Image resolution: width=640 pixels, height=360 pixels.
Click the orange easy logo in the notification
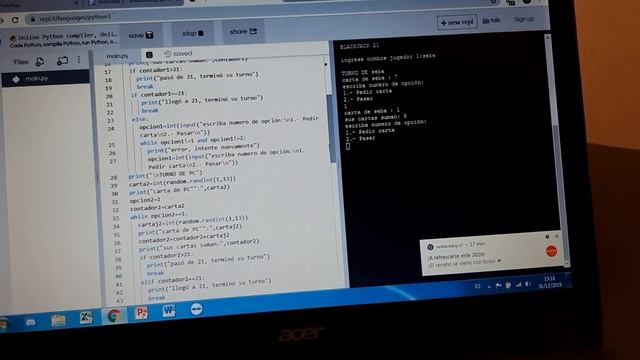click(x=551, y=251)
